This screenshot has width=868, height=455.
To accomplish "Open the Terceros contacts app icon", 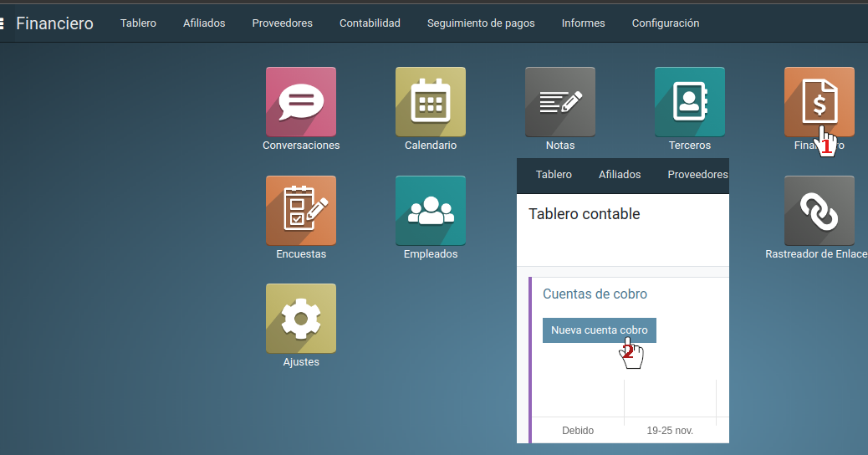I will click(x=690, y=102).
